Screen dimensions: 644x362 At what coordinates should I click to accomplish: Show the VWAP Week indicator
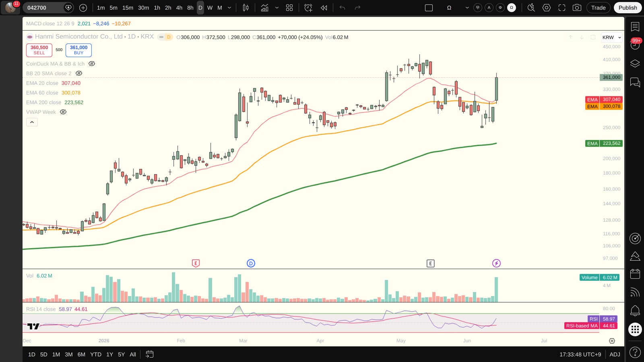tap(63, 112)
